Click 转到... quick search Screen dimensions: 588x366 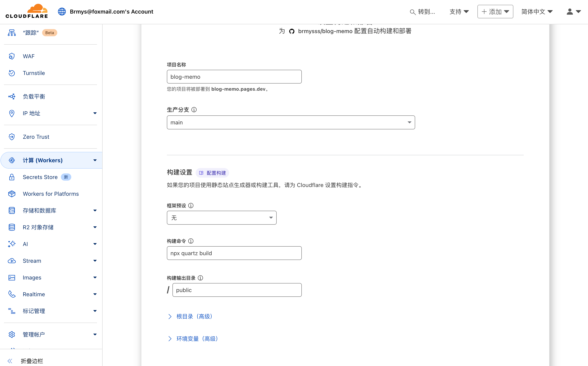click(422, 12)
